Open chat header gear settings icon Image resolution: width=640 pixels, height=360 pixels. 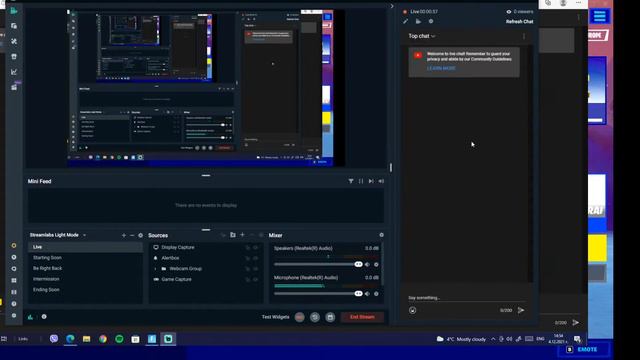[431, 21]
